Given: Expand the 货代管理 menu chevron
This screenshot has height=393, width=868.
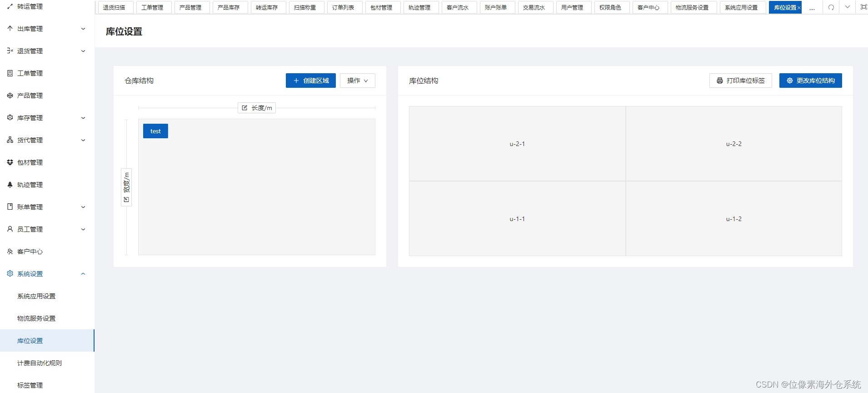Looking at the screenshot, I should coord(83,140).
